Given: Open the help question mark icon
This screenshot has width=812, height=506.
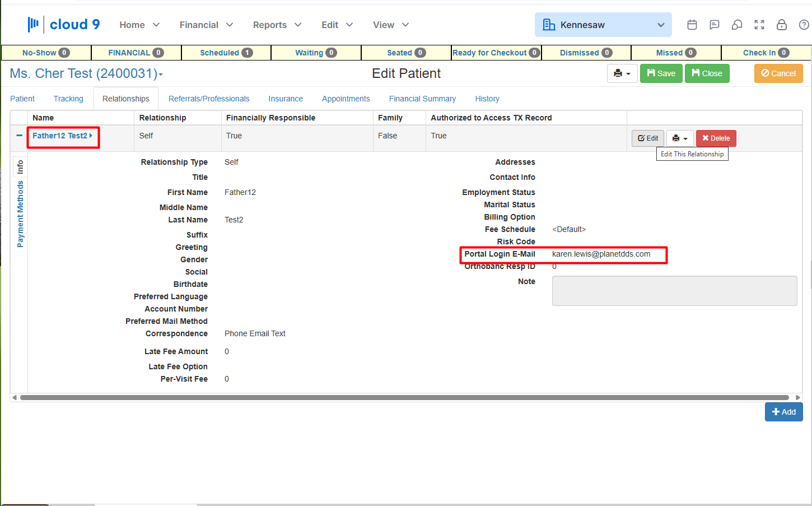Looking at the screenshot, I should point(804,25).
